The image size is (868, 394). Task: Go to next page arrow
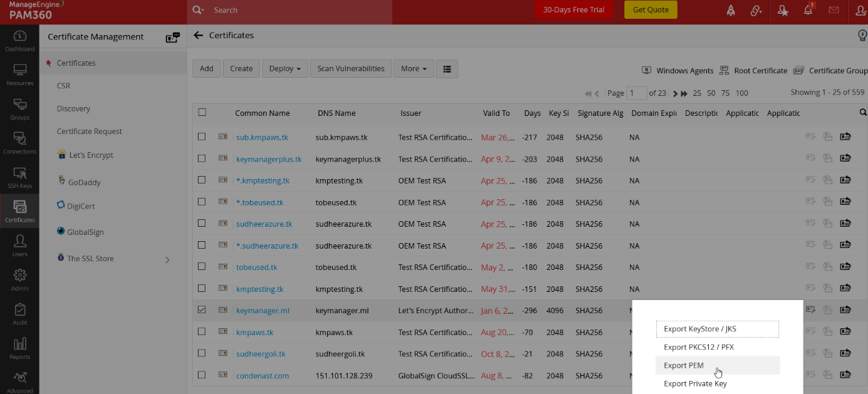(676, 93)
